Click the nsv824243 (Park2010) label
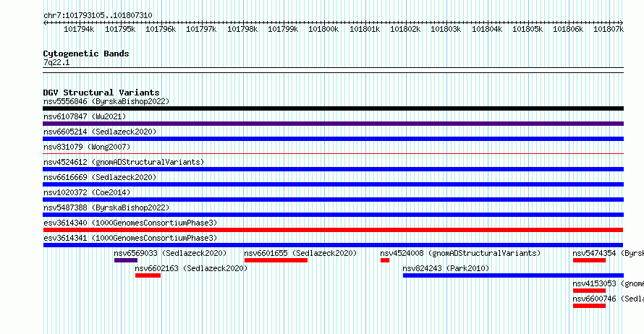644x334 pixels. (x=446, y=268)
